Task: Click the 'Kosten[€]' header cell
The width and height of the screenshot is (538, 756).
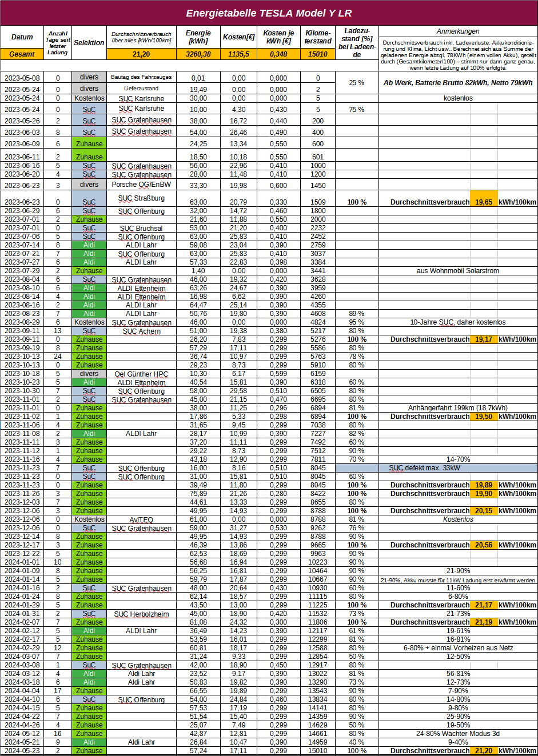Action: tap(238, 37)
